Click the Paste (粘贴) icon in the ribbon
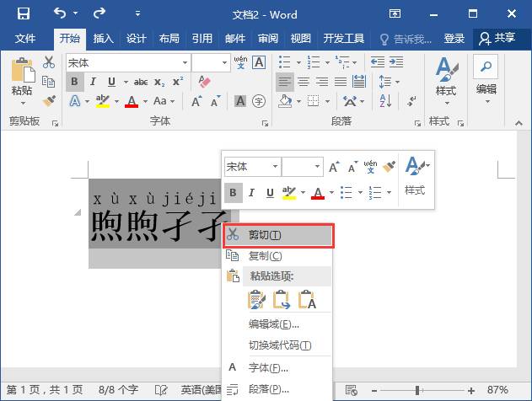 pyautogui.click(x=22, y=78)
